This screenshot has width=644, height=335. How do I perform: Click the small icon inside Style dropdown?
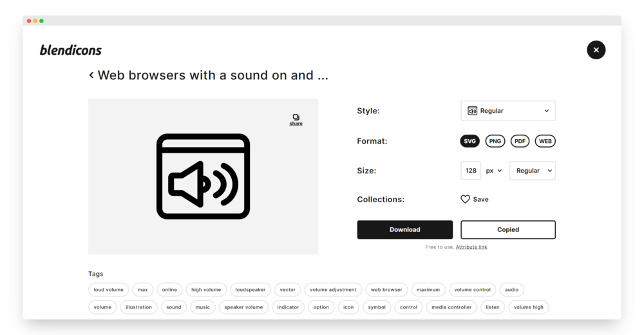coord(472,111)
